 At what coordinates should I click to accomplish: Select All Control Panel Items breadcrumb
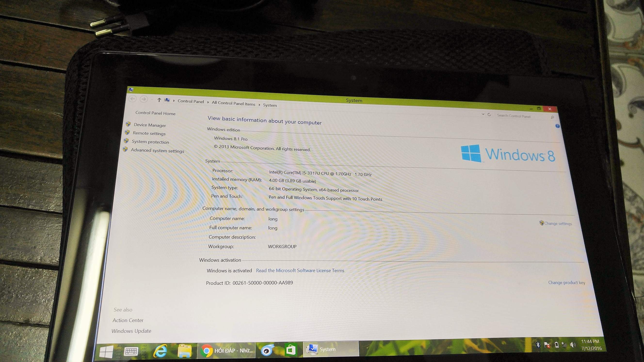pos(233,103)
